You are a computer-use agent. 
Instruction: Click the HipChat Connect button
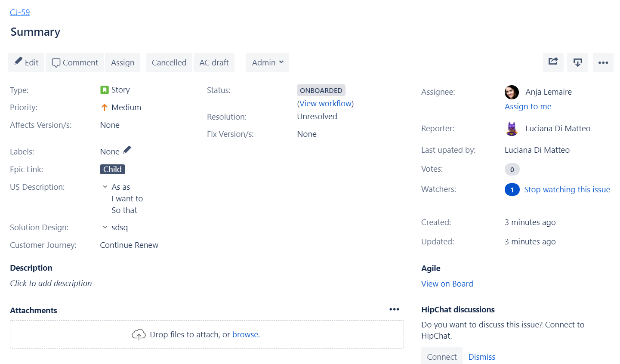(442, 356)
